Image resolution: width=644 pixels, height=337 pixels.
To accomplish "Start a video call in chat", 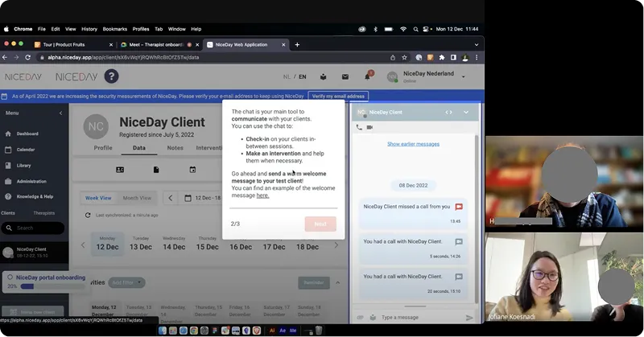I will click(369, 127).
